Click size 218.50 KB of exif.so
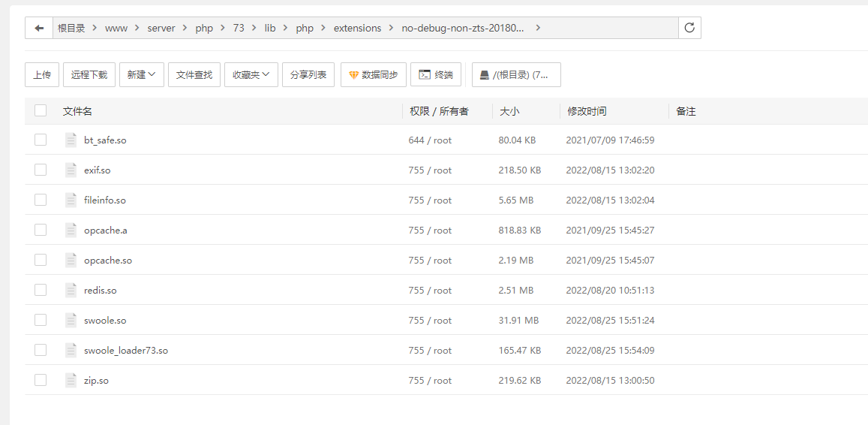Screen dimensions: 868x425 [520, 170]
